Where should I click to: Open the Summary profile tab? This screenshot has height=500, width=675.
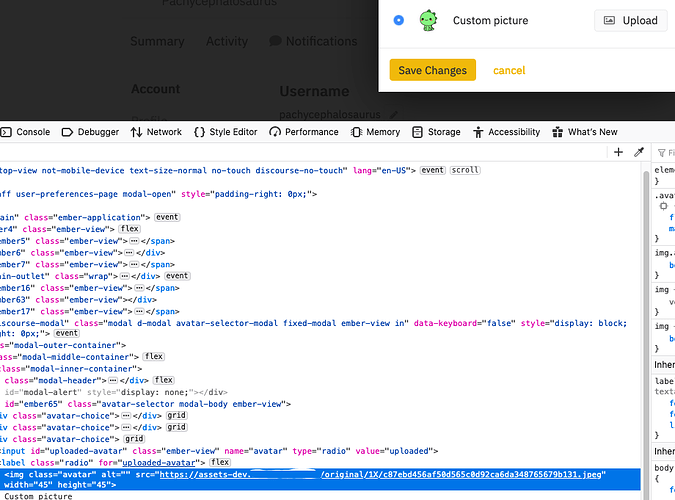[157, 41]
